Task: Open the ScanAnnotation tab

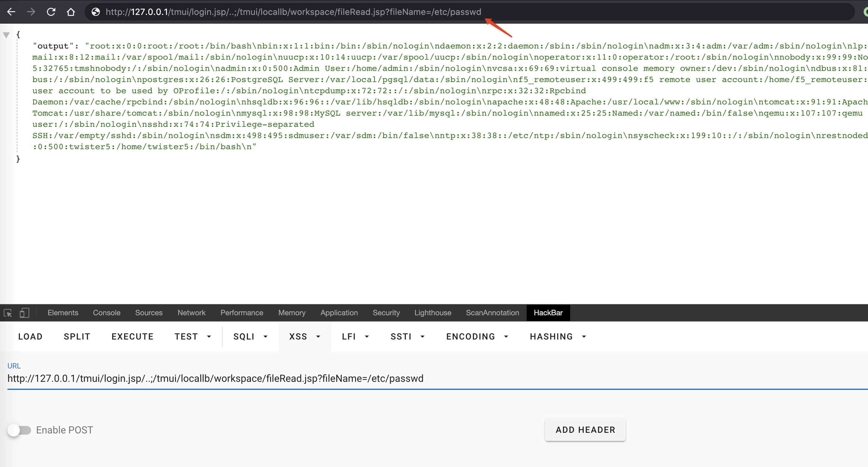Action: pos(492,313)
